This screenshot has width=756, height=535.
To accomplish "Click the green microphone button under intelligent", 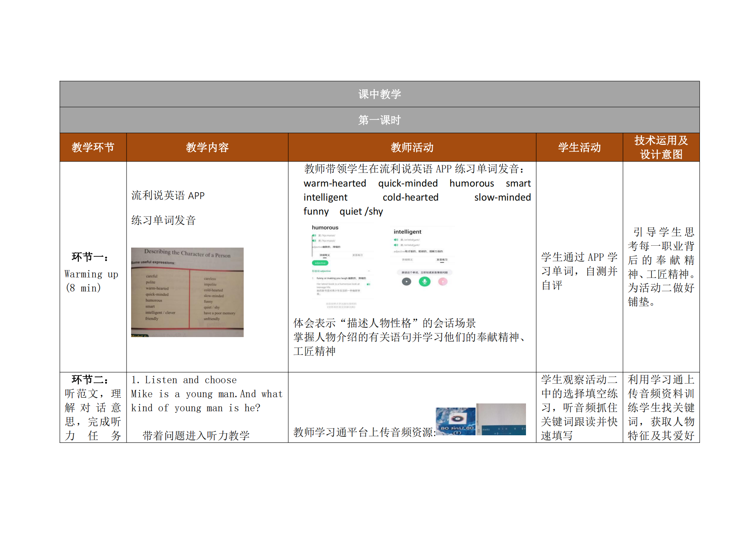I will click(424, 281).
